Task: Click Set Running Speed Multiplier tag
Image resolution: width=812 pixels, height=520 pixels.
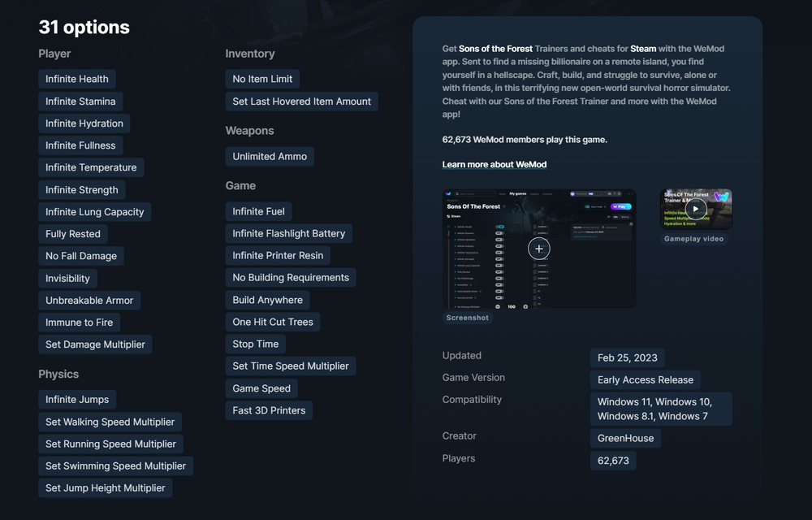Action: point(110,444)
